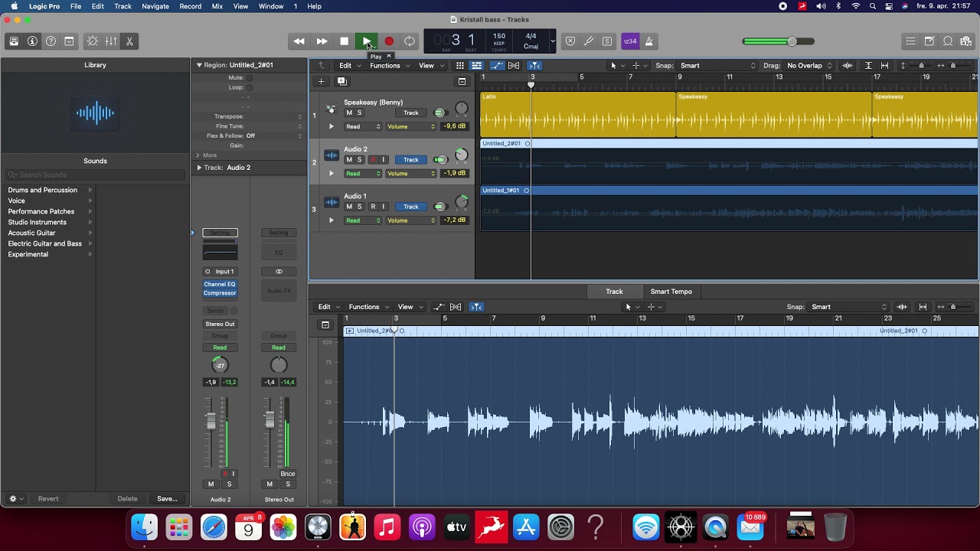Start playback with the green Play button
This screenshot has height=551, width=980.
[x=367, y=41]
